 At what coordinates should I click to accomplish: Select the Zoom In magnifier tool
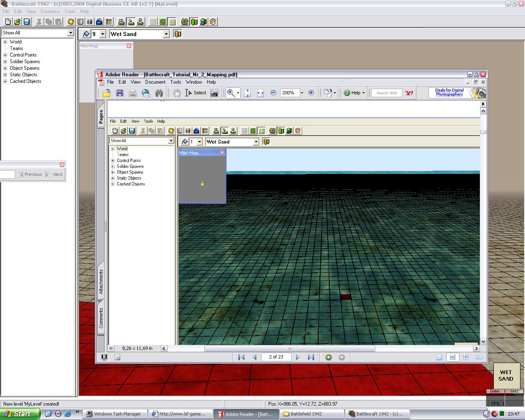tap(231, 93)
